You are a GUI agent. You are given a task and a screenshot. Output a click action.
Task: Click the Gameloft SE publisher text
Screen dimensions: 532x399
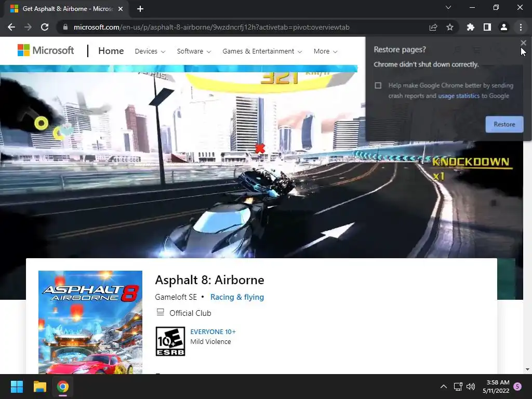tap(176, 297)
